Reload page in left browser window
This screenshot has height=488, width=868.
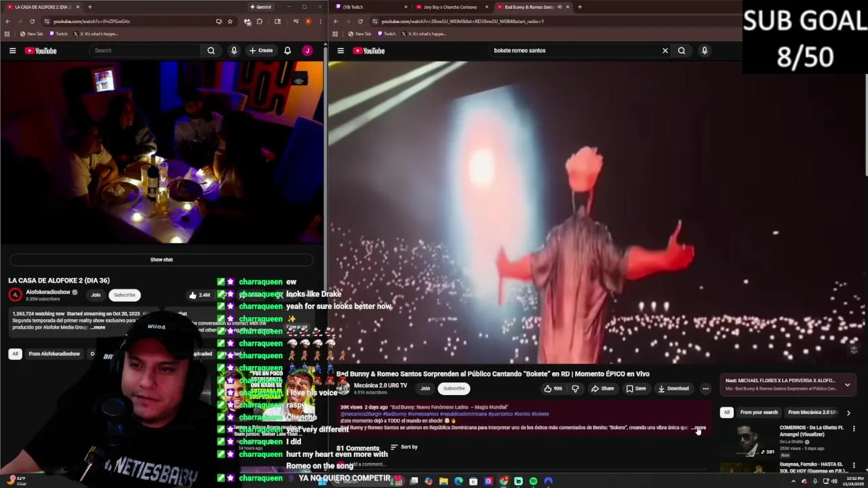(32, 21)
